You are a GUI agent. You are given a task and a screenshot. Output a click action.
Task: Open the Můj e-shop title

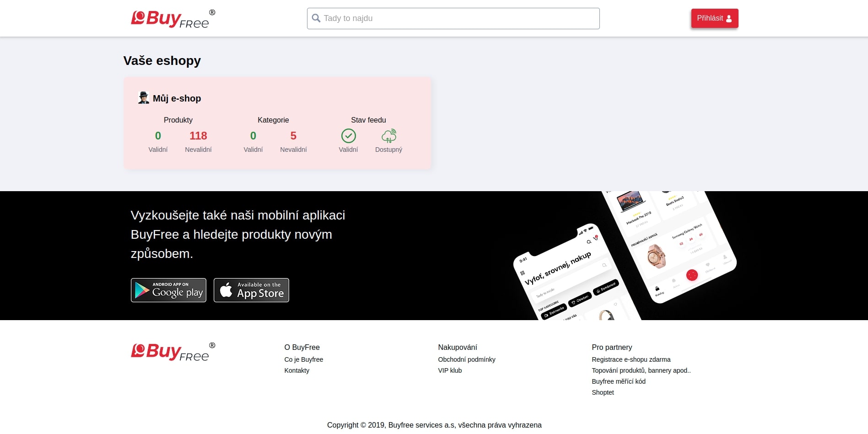click(x=177, y=98)
